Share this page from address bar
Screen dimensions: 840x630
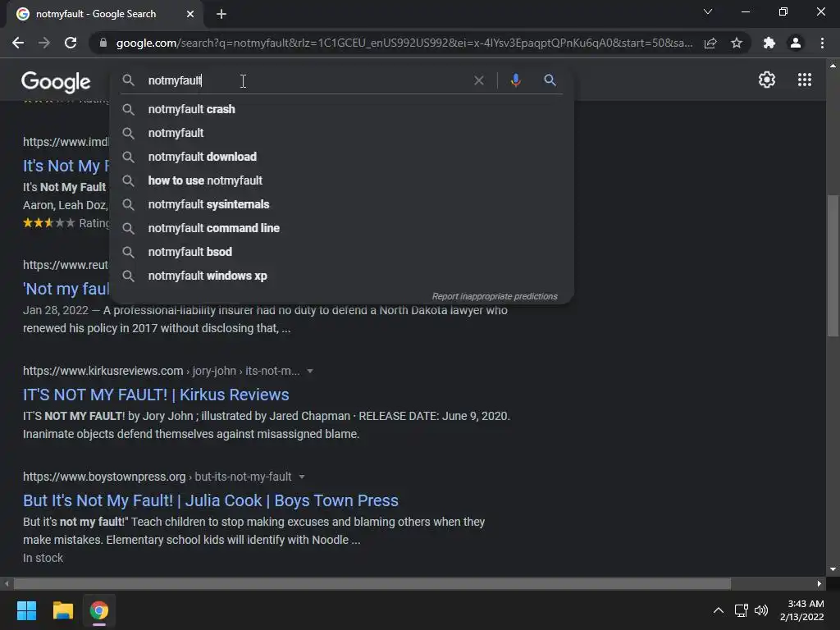tap(710, 43)
